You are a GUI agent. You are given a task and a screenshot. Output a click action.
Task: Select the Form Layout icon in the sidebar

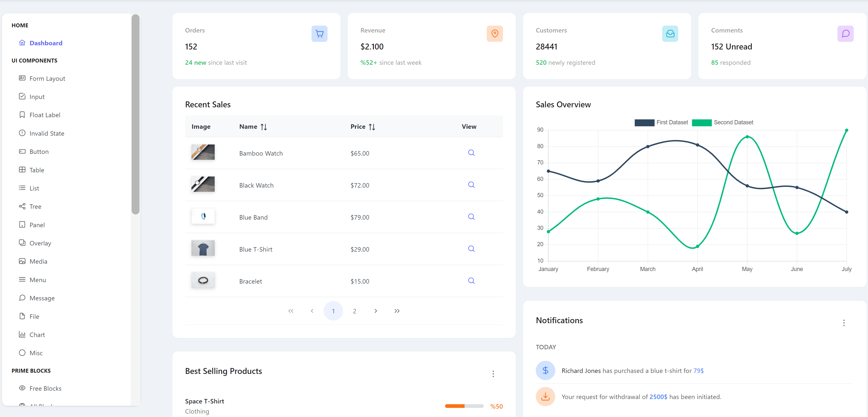22,78
